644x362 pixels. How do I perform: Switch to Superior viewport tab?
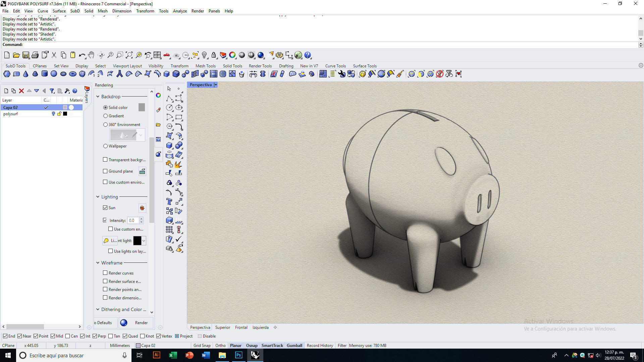pos(222,327)
